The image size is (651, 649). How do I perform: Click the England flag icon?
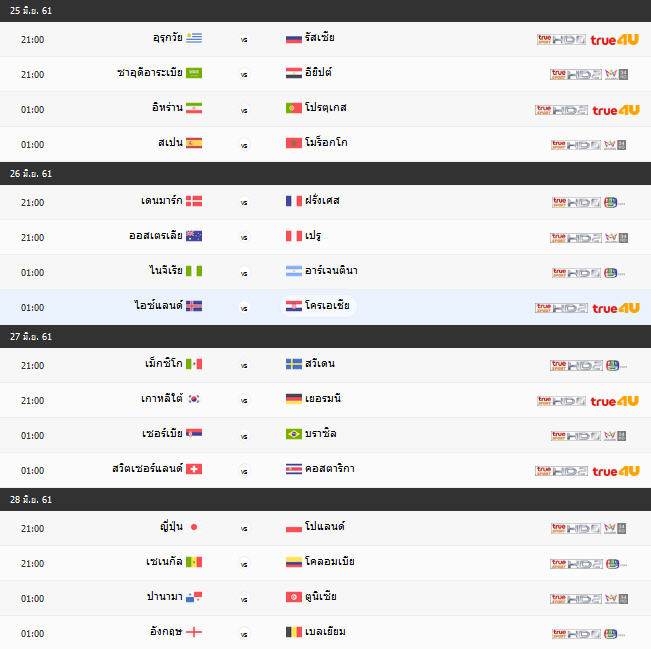pyautogui.click(x=194, y=632)
